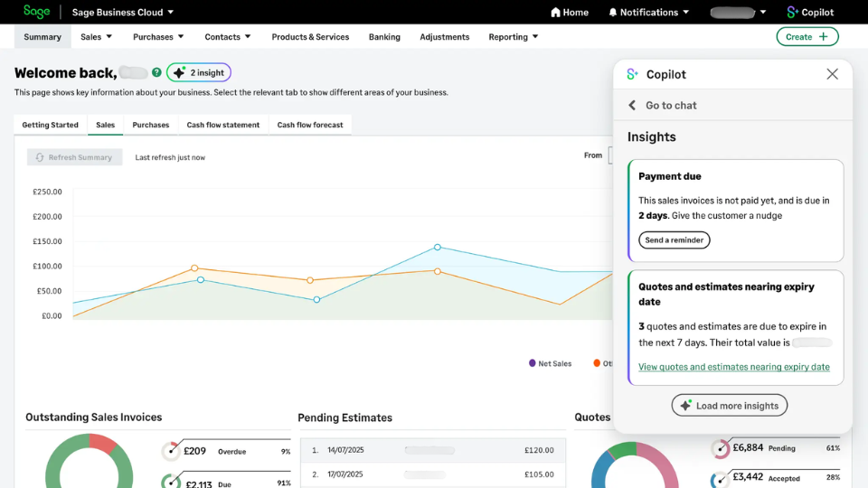Expand the Sales menu
Screen dimensions: 868x488
tap(97, 36)
